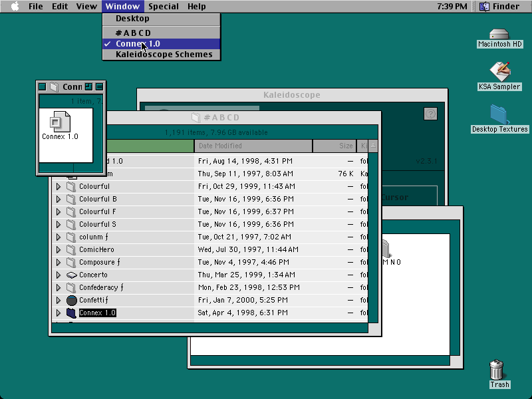Image resolution: width=532 pixels, height=399 pixels.
Task: Open the View menu
Action: (86, 6)
